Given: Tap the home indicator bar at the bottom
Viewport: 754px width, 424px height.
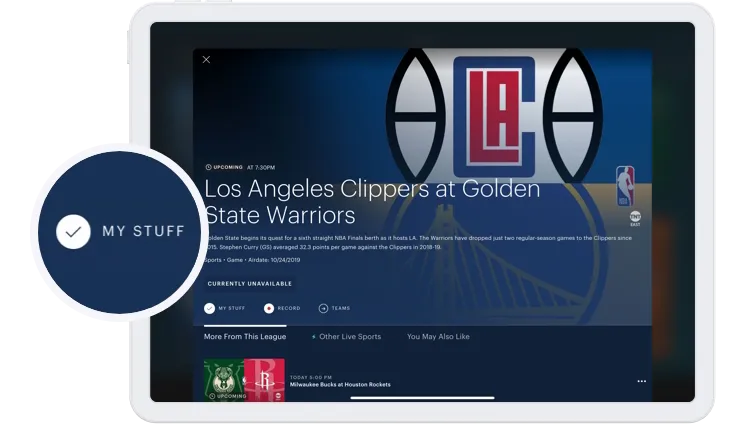Looking at the screenshot, I should (422, 396).
